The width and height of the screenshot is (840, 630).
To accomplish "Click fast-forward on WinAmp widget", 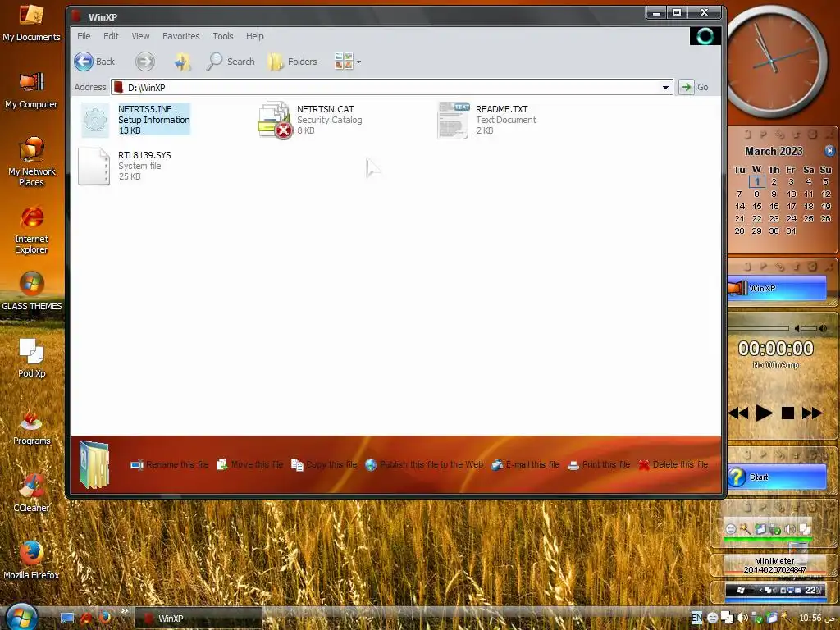I will pyautogui.click(x=811, y=413).
